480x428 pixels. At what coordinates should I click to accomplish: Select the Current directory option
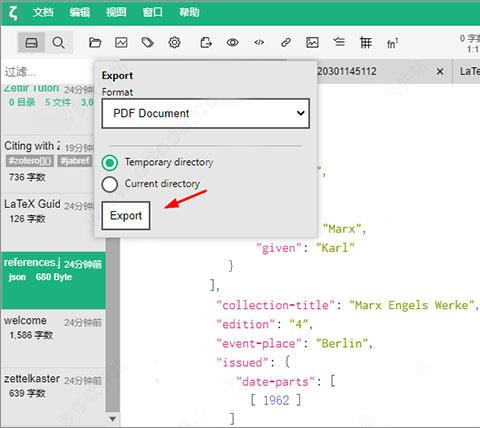tap(110, 184)
